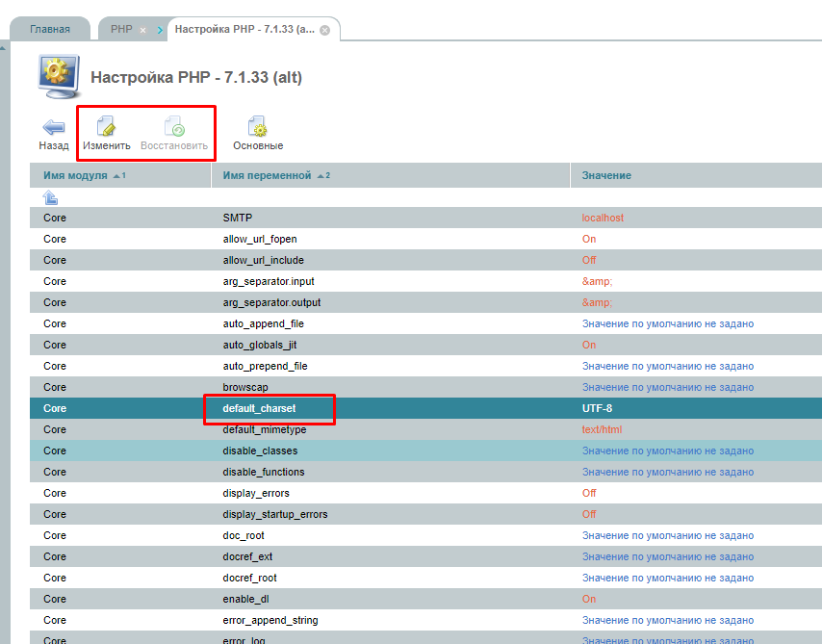Screen dimensions: 822x644
Task: Select the default_mimetype row
Action: (425, 429)
